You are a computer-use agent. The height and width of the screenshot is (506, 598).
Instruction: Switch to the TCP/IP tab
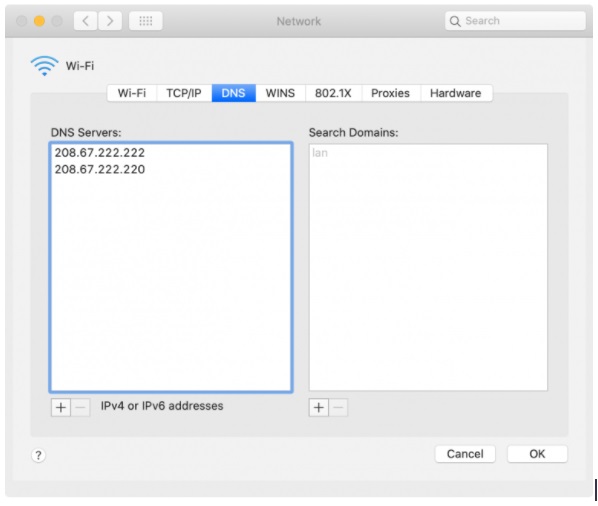tap(184, 93)
